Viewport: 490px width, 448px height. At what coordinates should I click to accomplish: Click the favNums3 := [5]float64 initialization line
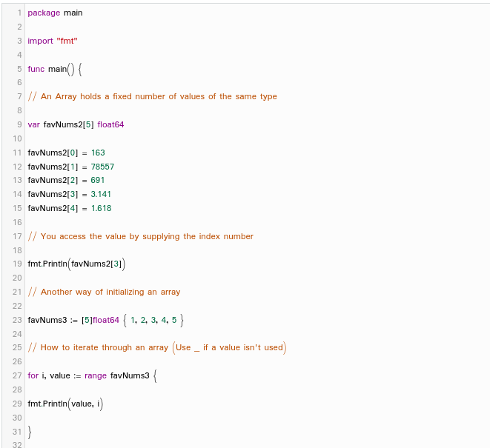(x=105, y=320)
